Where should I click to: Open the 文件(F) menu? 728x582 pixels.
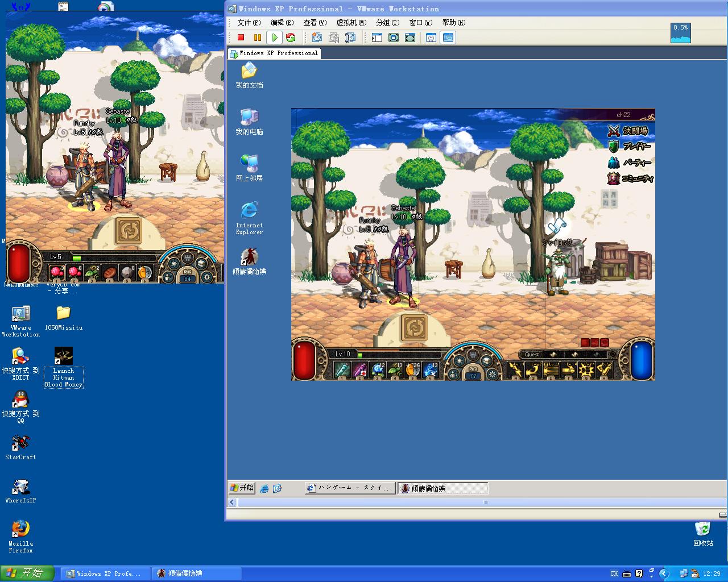tap(249, 23)
